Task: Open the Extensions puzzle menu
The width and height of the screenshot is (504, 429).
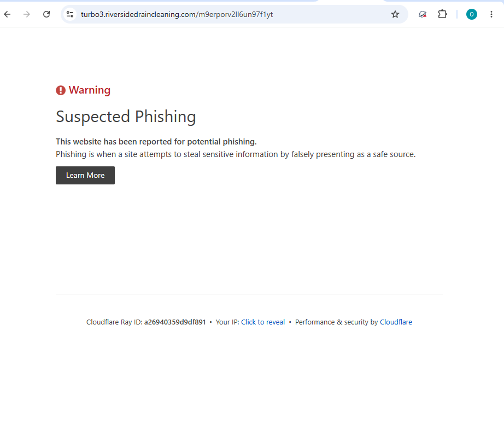Action: [x=443, y=14]
